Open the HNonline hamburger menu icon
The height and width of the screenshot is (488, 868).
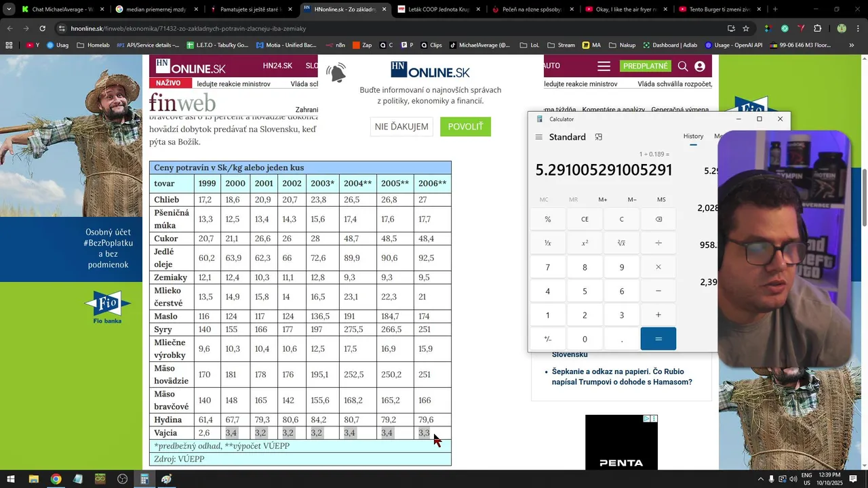pyautogui.click(x=604, y=66)
